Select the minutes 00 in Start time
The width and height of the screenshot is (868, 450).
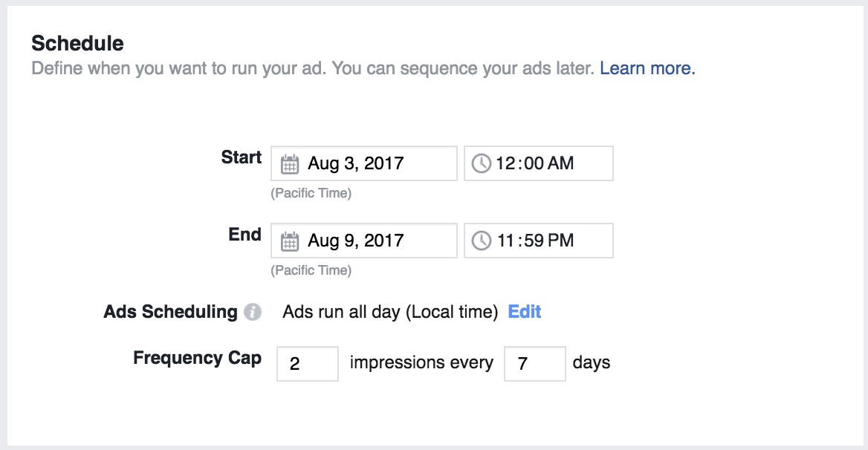tap(534, 163)
